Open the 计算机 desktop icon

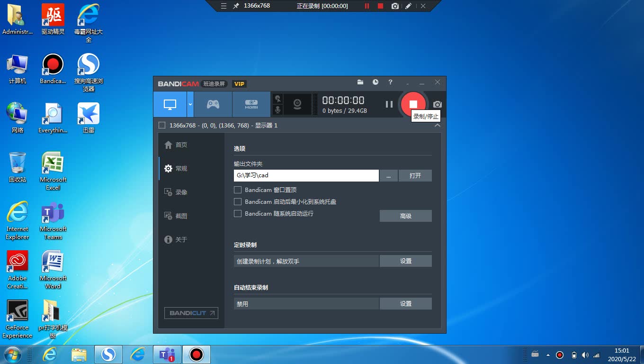[x=18, y=69]
